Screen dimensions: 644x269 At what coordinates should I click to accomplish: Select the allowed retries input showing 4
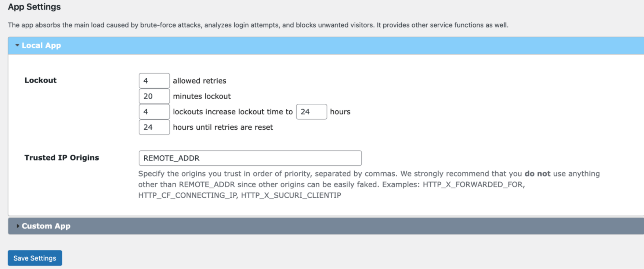point(154,80)
